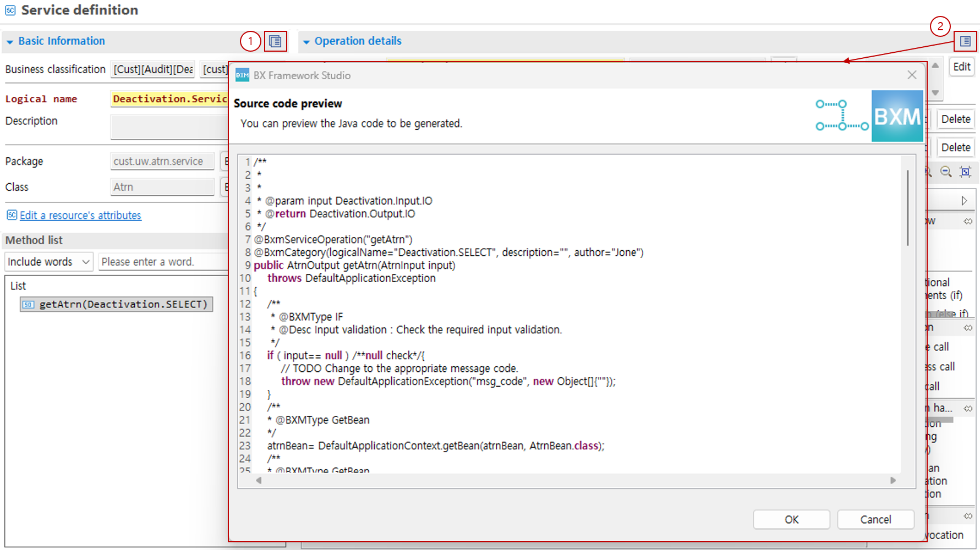Click the method filter word input field
Viewport: 980px width, 550px height.
tap(163, 262)
